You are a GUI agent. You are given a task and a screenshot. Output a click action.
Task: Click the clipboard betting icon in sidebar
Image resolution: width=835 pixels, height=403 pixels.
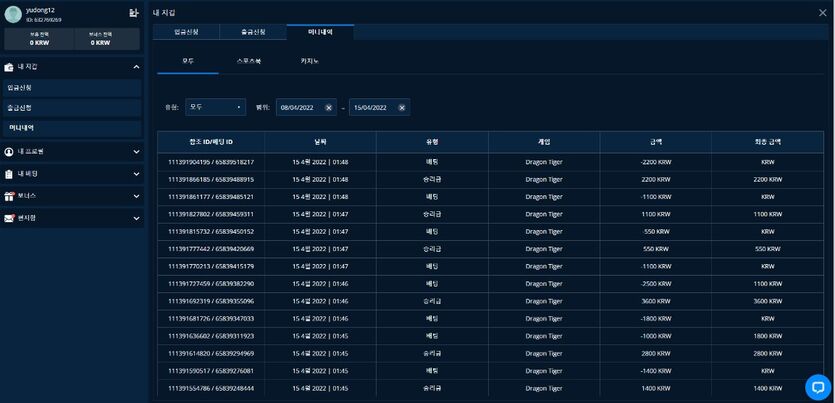9,174
